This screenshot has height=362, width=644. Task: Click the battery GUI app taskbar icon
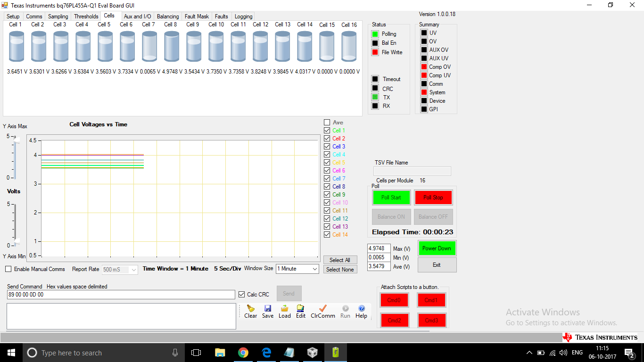click(x=336, y=353)
